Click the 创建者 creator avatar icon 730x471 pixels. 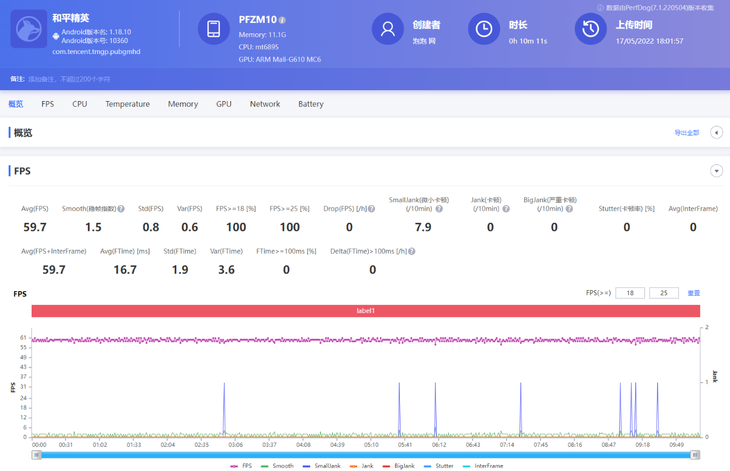[387, 30]
